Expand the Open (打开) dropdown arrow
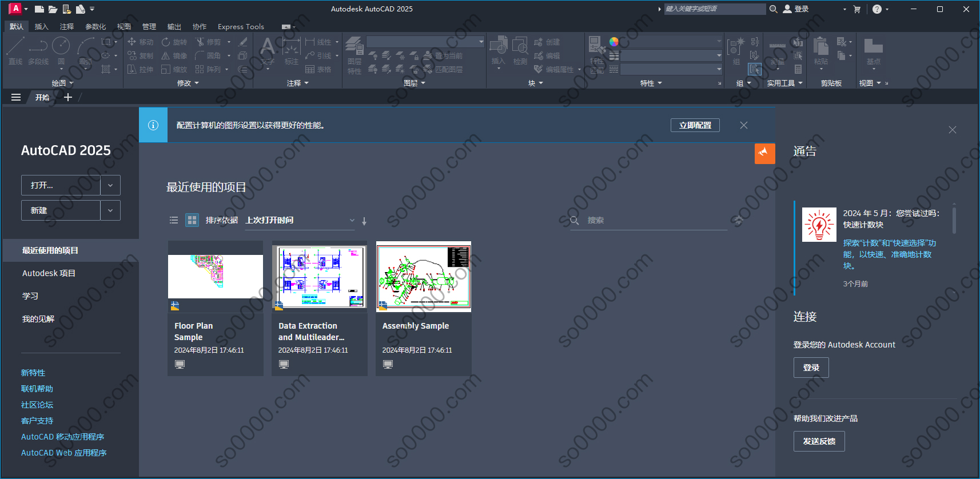This screenshot has width=980, height=479. pyautogui.click(x=110, y=185)
